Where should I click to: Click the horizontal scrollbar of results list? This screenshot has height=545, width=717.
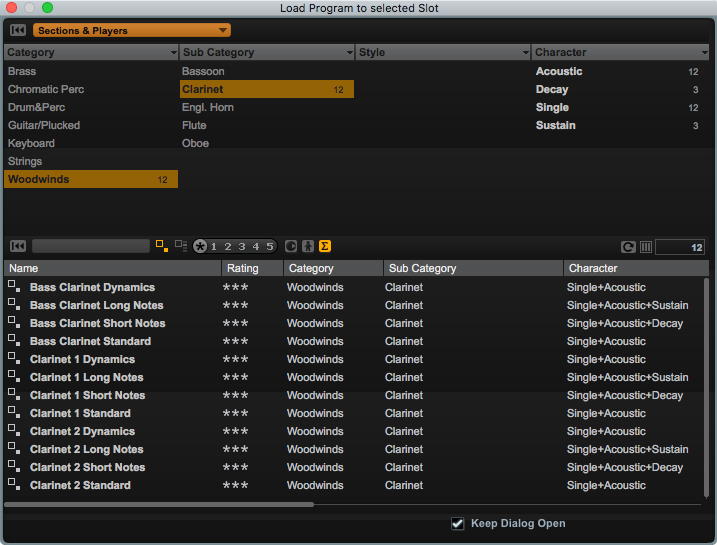click(159, 504)
